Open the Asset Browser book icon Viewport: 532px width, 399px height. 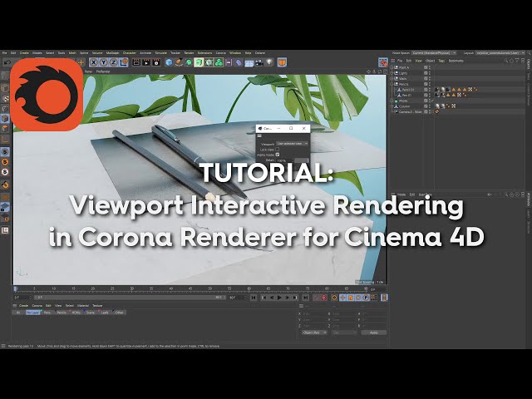(282, 62)
